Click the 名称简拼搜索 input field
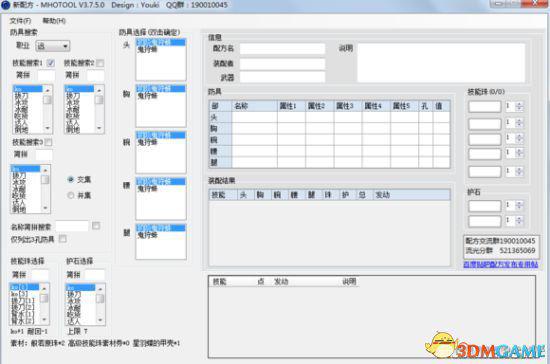This screenshot has height=364, width=550. click(72, 226)
